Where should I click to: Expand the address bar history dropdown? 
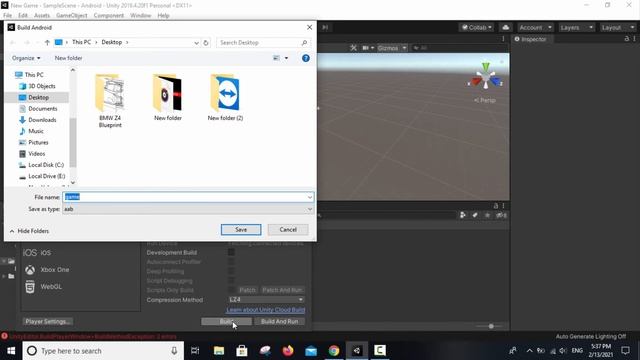pyautogui.click(x=196, y=42)
